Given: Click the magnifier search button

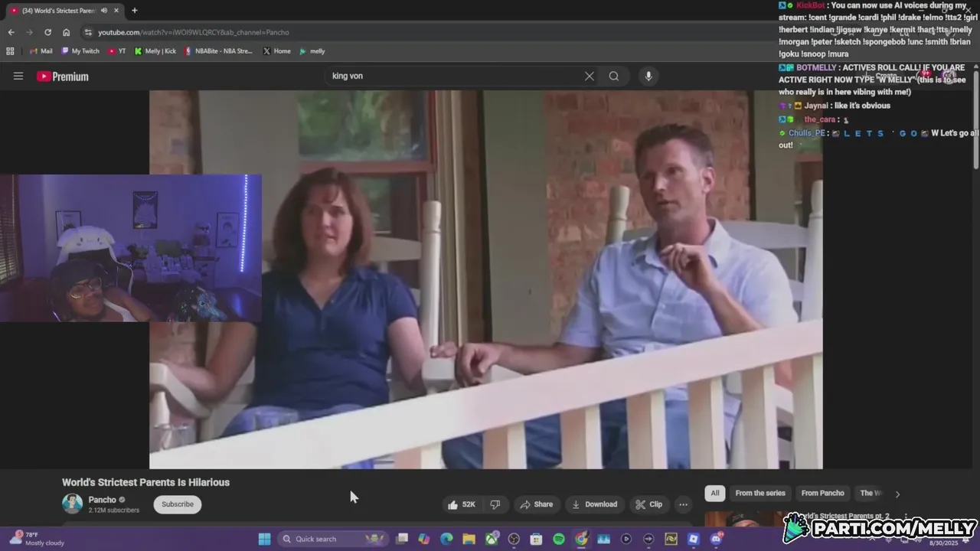Looking at the screenshot, I should click(614, 77).
